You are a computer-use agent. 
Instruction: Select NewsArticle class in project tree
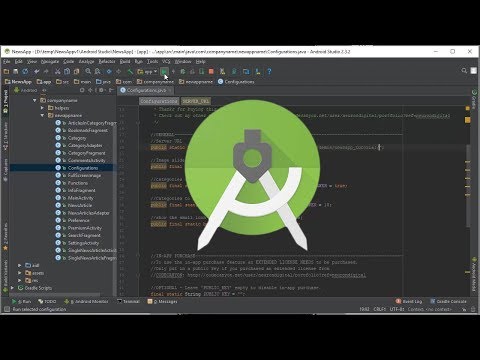(x=80, y=205)
